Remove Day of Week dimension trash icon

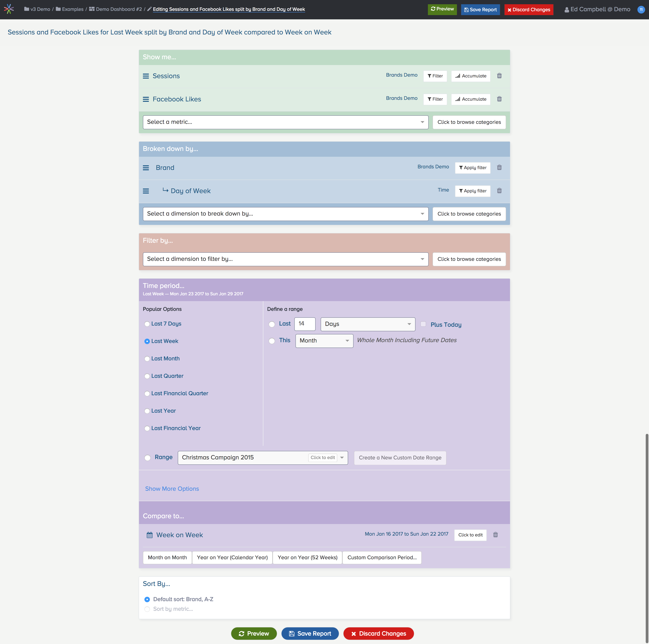pos(499,191)
